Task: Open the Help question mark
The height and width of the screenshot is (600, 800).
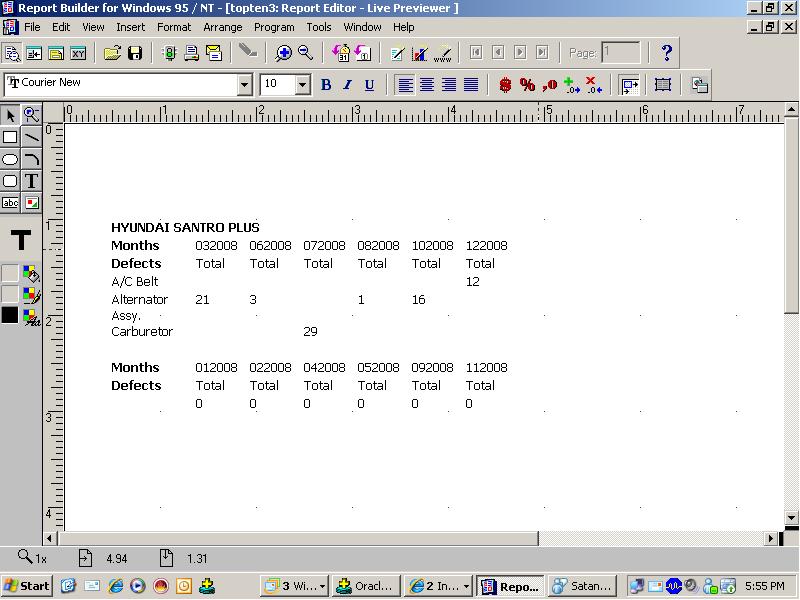Action: [667, 53]
